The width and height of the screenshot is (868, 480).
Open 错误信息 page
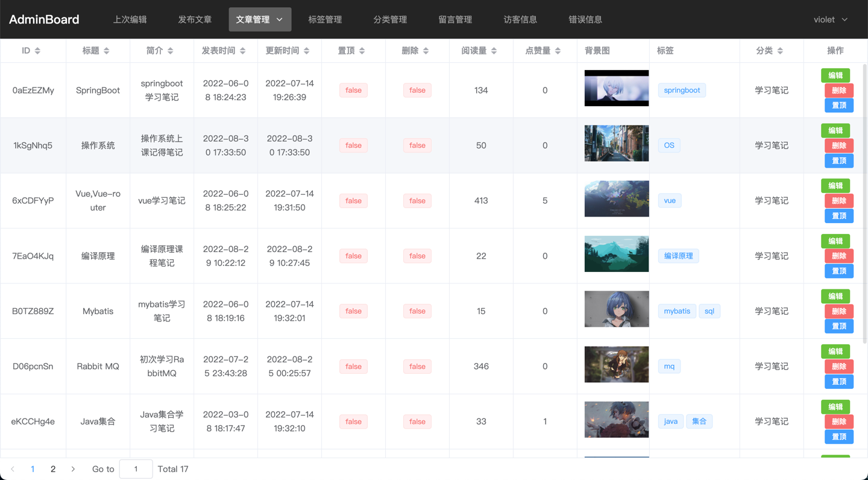pos(585,19)
